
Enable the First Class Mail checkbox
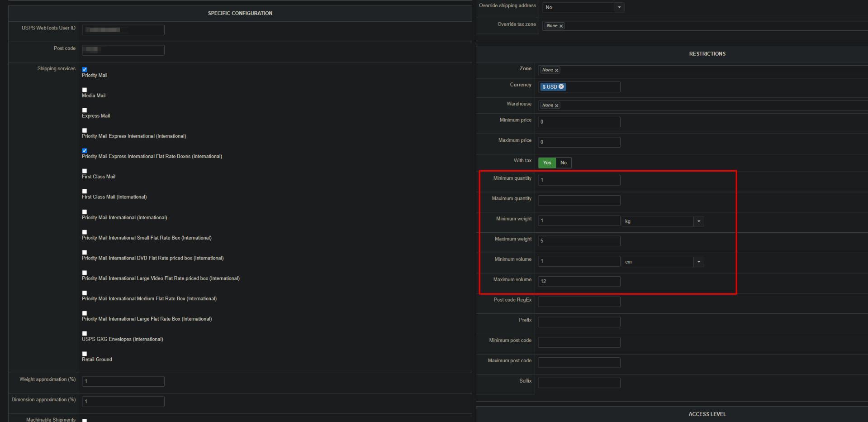pyautogui.click(x=85, y=171)
